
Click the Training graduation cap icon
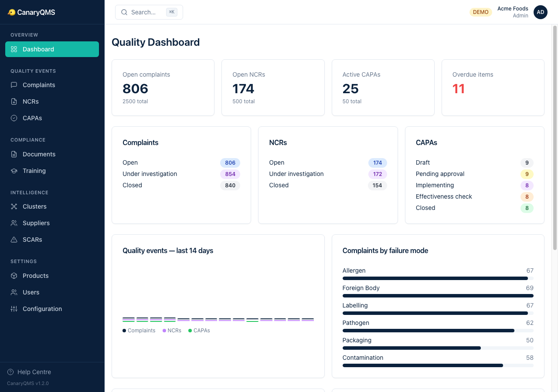tap(14, 171)
